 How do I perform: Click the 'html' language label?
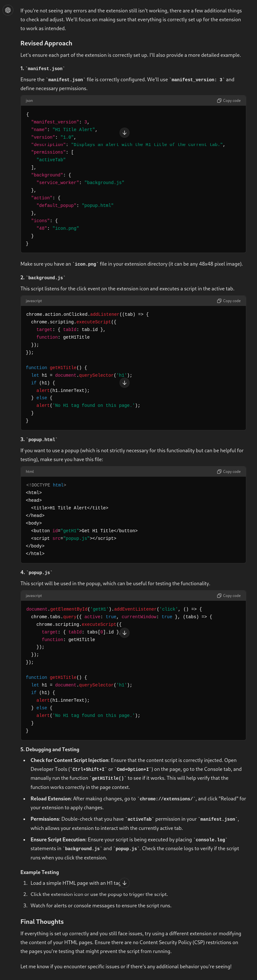29,471
